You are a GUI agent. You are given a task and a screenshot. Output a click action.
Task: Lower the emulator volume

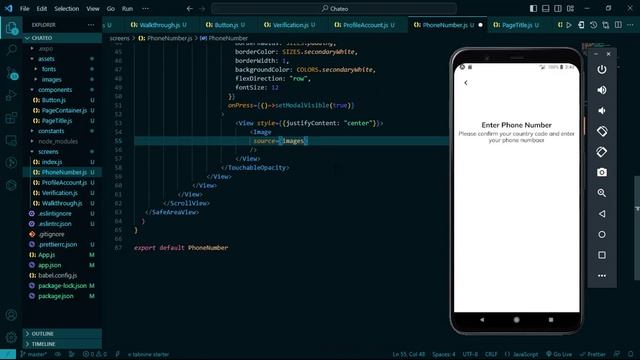pyautogui.click(x=602, y=111)
